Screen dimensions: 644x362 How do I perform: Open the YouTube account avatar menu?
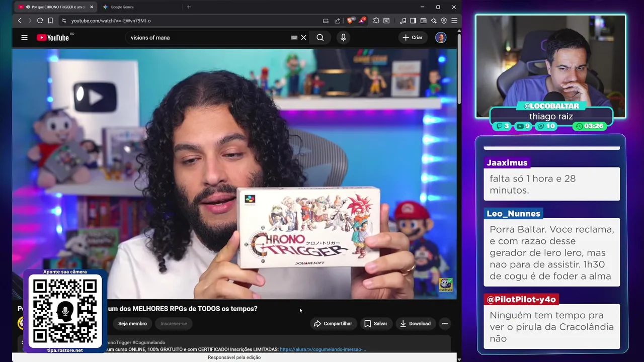(441, 38)
